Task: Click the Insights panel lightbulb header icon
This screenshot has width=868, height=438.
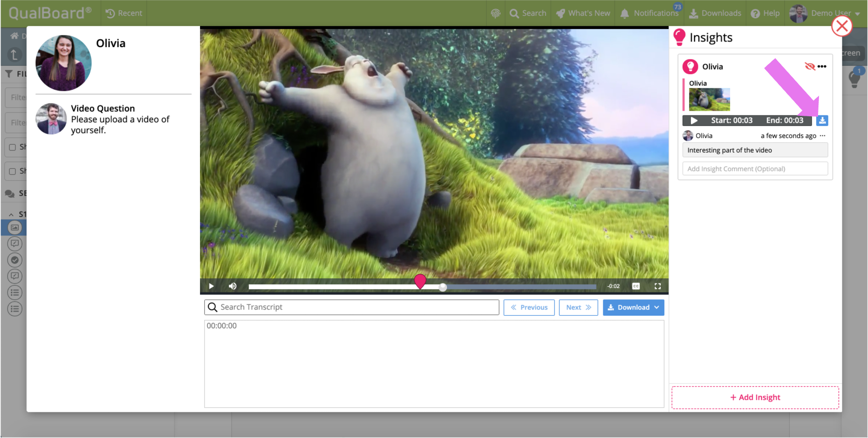Action: (679, 37)
